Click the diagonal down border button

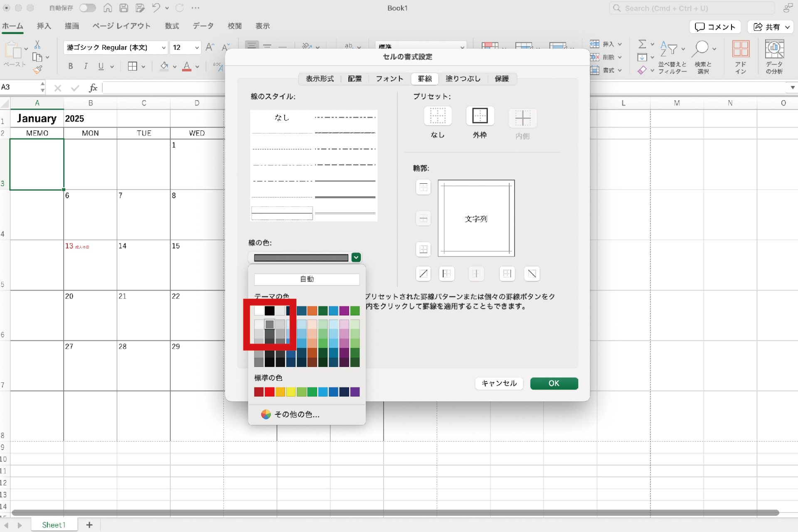coord(532,273)
